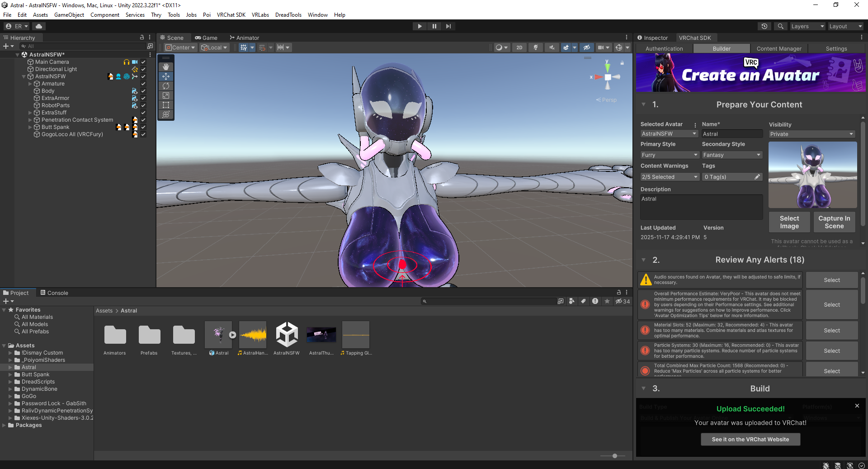Toggle the checkbox for GogoLoco All row
Image resolution: width=868 pixels, height=469 pixels.
point(143,134)
